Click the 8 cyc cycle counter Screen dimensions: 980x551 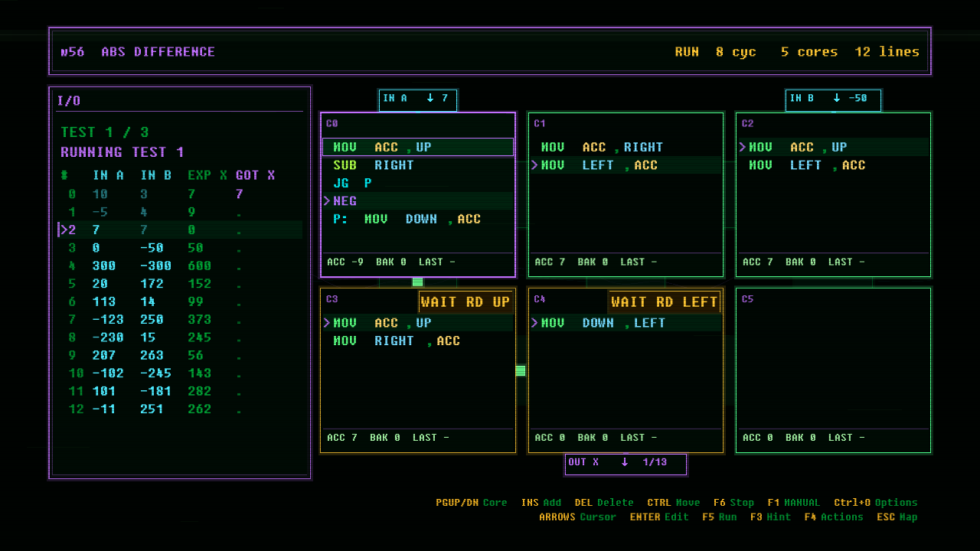(736, 52)
